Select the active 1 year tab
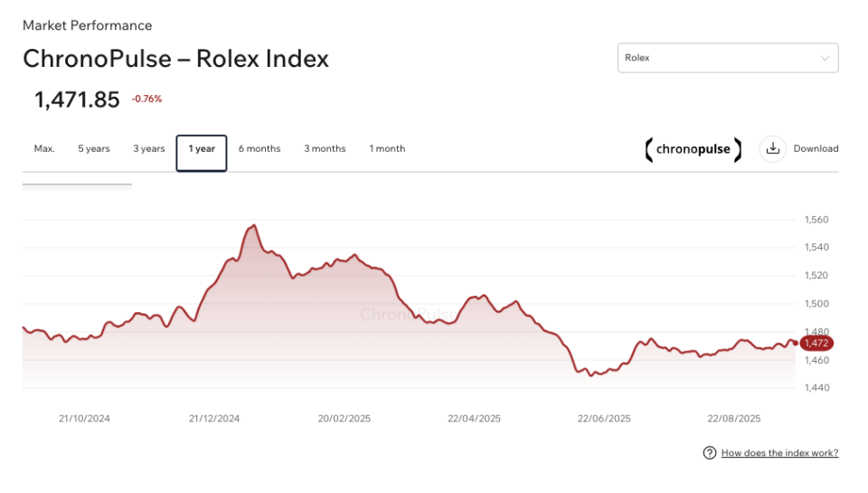This screenshot has width=868, height=493. click(x=202, y=149)
